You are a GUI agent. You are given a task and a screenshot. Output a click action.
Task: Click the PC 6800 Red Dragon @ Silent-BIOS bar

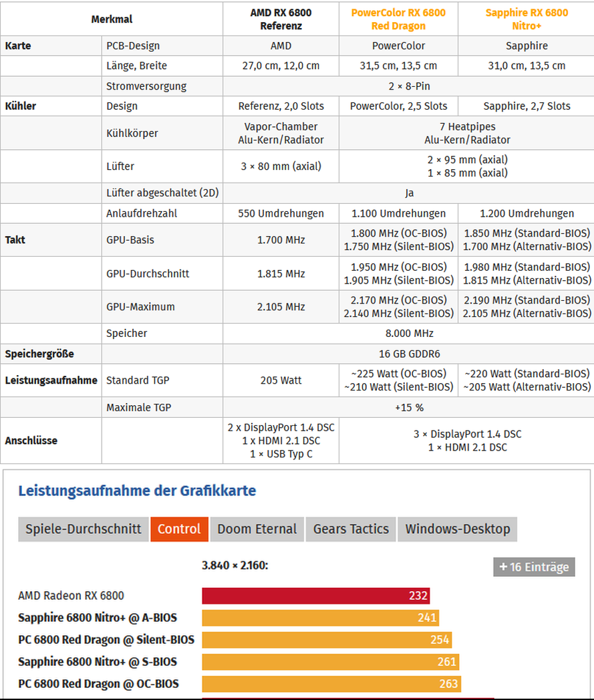pos(327,640)
